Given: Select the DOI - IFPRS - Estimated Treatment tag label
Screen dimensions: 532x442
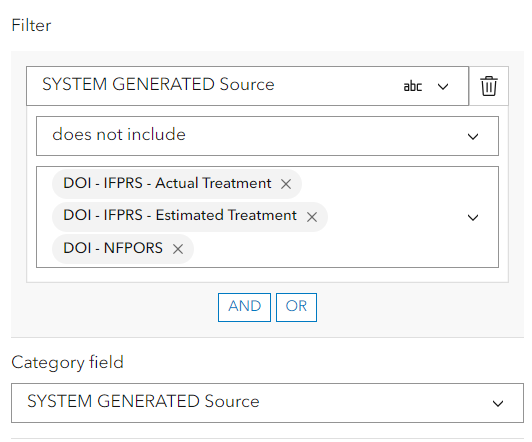Looking at the screenshot, I should point(180,215).
